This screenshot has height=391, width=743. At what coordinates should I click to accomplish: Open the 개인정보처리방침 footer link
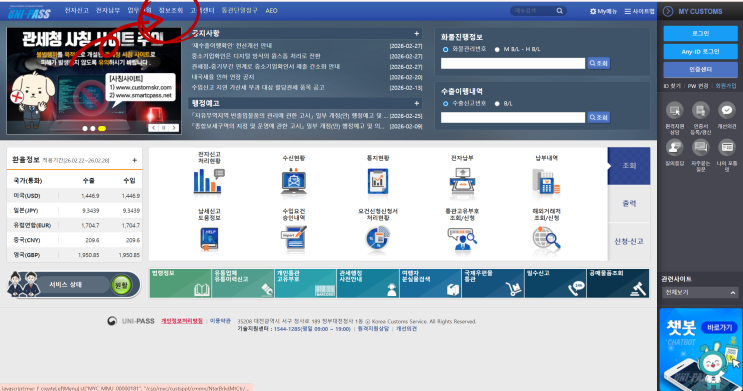182,321
